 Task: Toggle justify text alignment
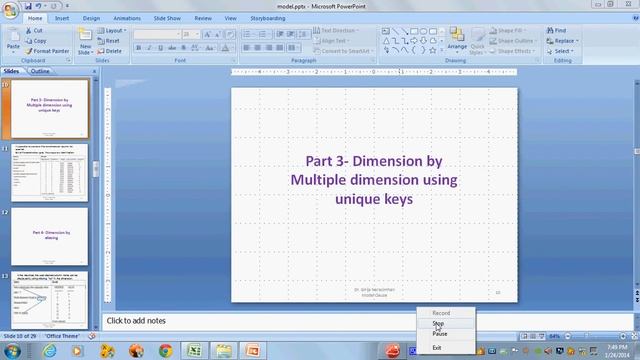[280, 48]
